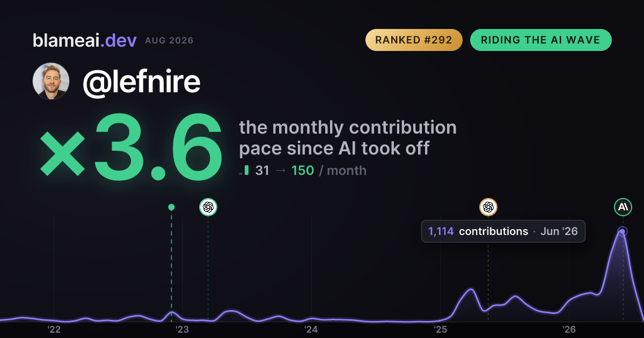Image resolution: width=644 pixels, height=338 pixels.
Task: Click the gold-ringed OpenAI icon near '25
Action: pos(488,207)
